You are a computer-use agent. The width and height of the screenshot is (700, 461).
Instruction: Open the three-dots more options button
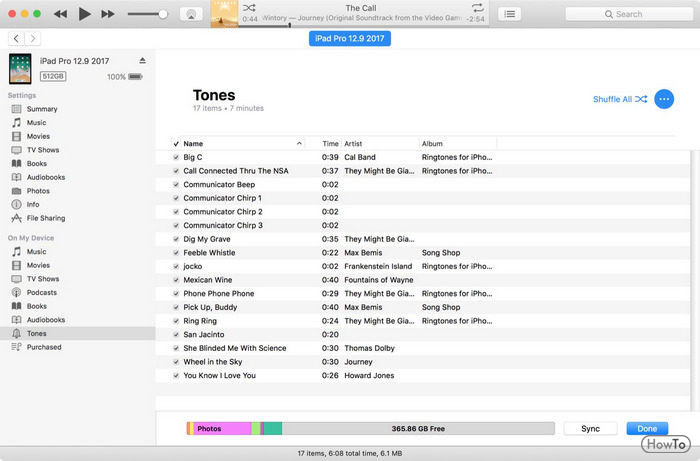[x=664, y=99]
